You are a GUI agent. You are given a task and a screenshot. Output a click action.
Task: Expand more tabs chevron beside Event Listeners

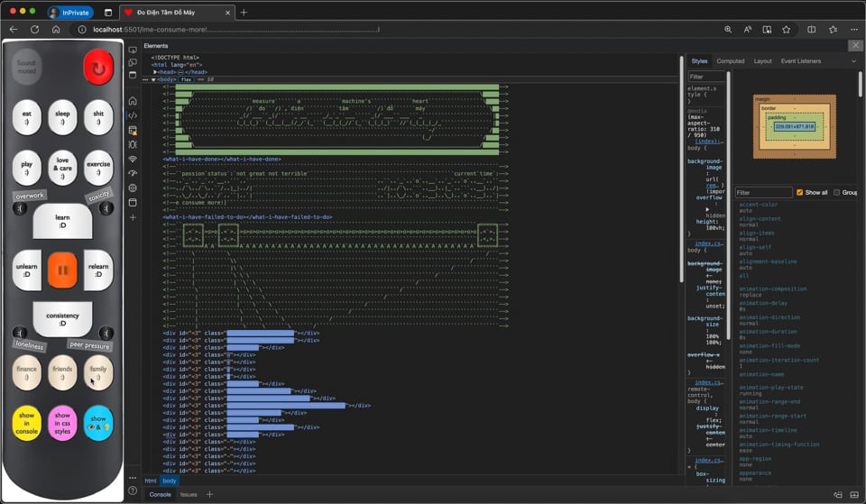[x=853, y=61]
